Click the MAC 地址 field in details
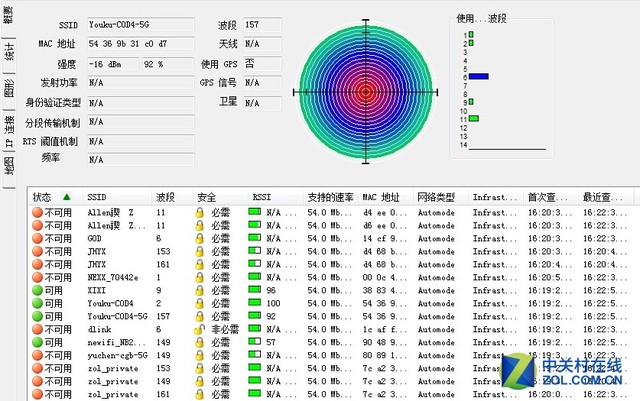Viewport: 640px width, 401px height. [141, 44]
